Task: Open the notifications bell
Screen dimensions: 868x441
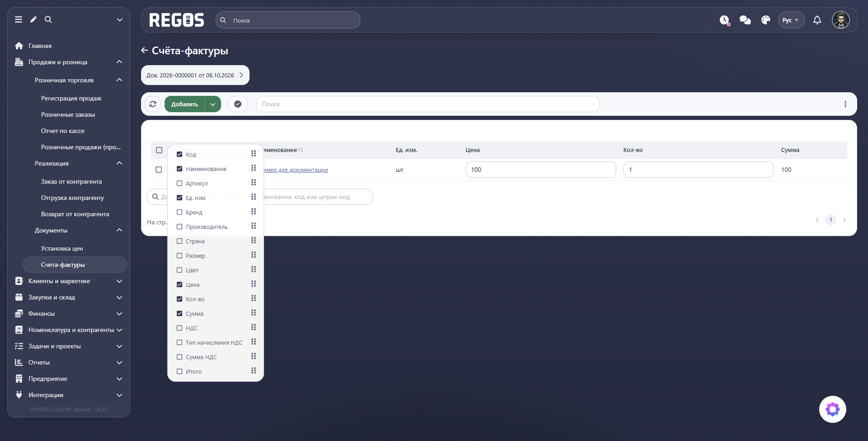Action: 817,20
